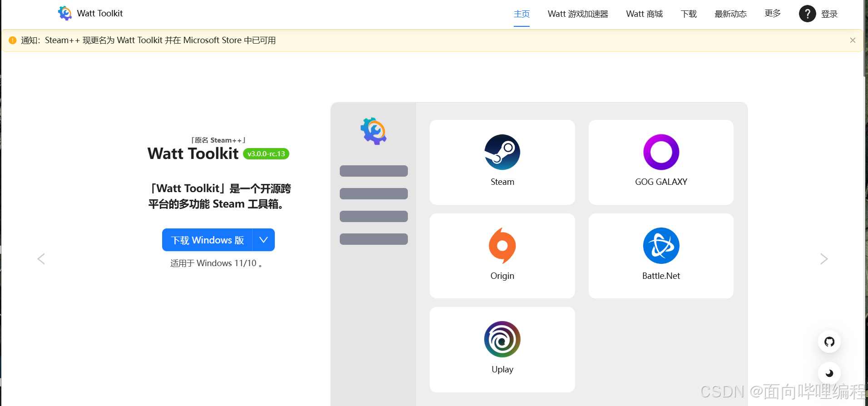Image resolution: width=868 pixels, height=406 pixels.
Task: Dismiss the Microsoft Store notification banner
Action: (853, 40)
